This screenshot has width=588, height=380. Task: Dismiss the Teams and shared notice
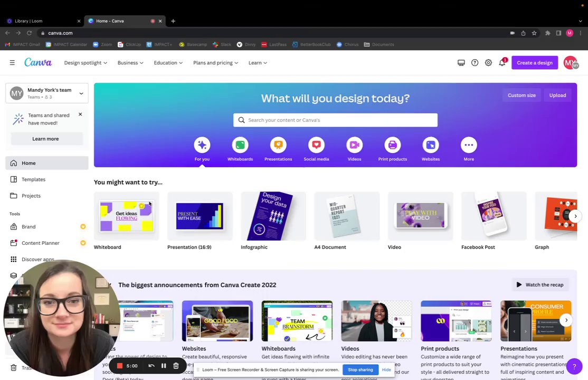80,115
